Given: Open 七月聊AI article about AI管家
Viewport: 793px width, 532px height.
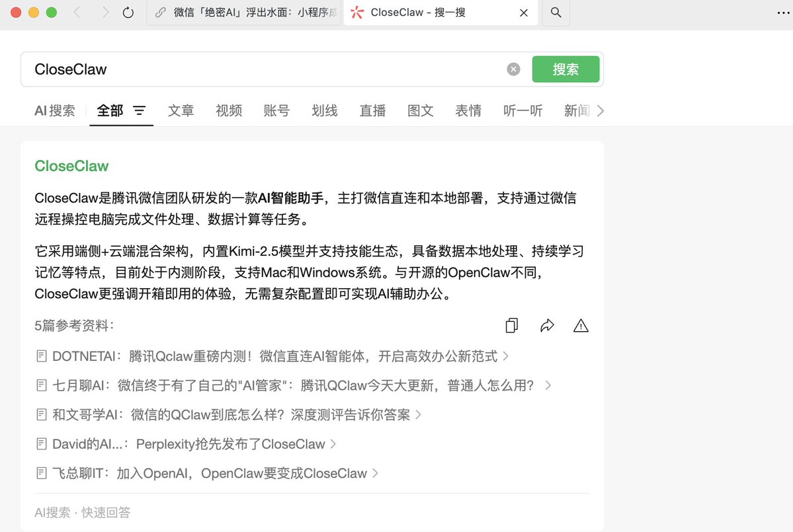Looking at the screenshot, I should coord(294,385).
